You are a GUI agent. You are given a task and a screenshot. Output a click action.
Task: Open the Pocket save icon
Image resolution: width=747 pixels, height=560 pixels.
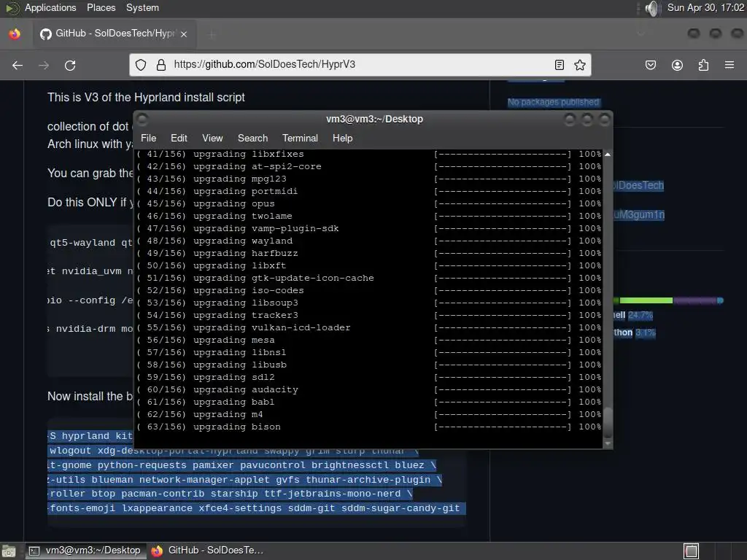[x=650, y=65]
